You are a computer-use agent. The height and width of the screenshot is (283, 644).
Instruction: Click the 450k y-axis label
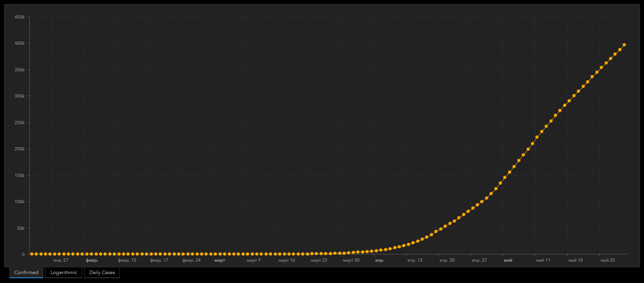20,17
